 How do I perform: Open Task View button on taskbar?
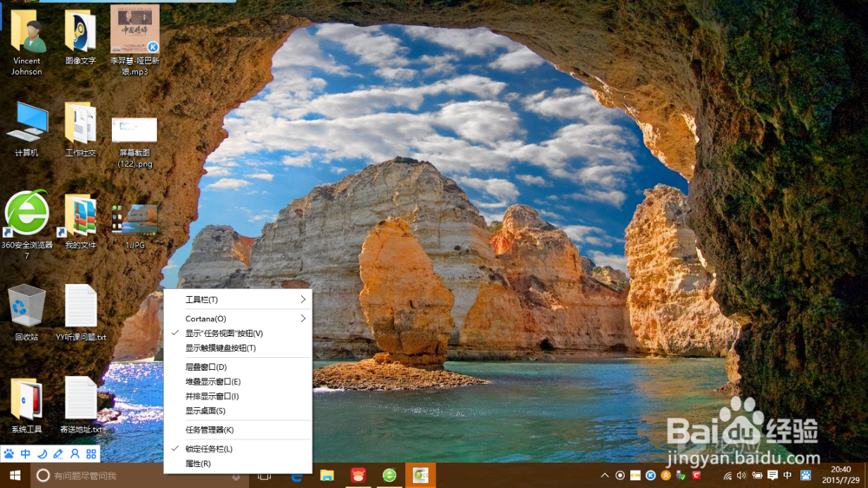(265, 475)
